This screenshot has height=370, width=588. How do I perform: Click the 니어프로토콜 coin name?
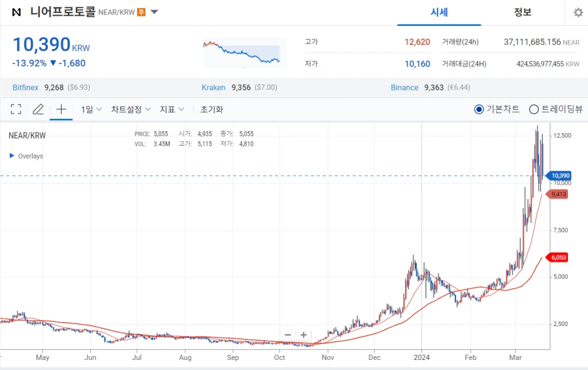pos(63,11)
